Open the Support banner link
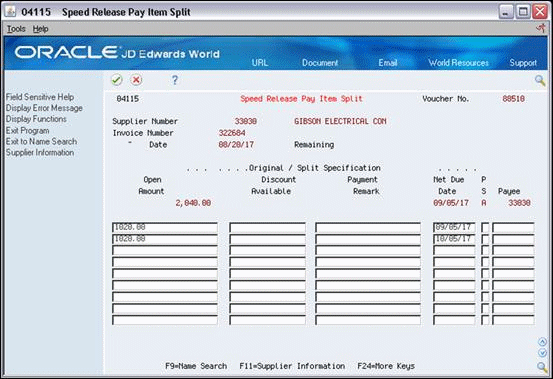Viewport: 553px width, 379px height. coord(523,63)
